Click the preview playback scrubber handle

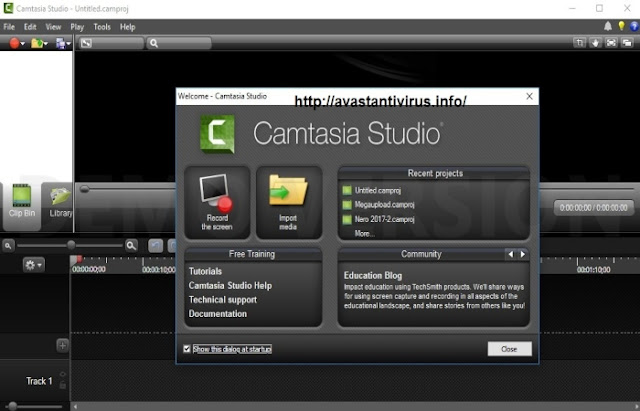pyautogui.click(x=84, y=189)
